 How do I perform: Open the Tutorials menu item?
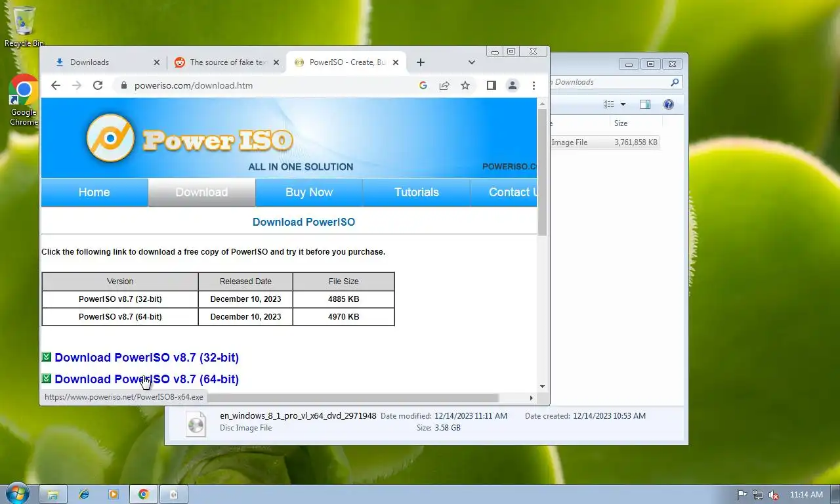(417, 192)
